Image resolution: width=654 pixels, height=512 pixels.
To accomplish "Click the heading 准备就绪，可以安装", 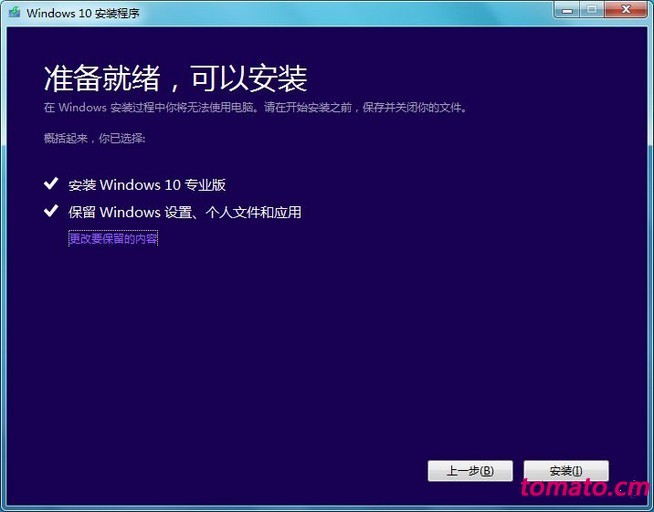I will [x=176, y=78].
